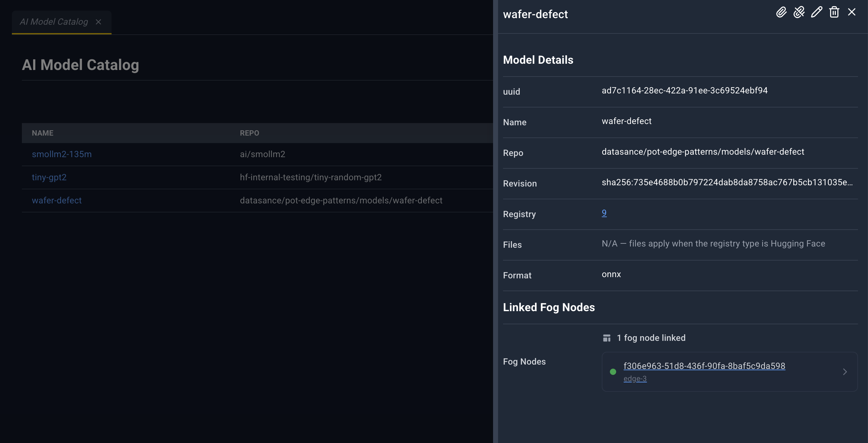The image size is (868, 443).
Task: Close the wafer-defect details panel
Action: (x=851, y=12)
